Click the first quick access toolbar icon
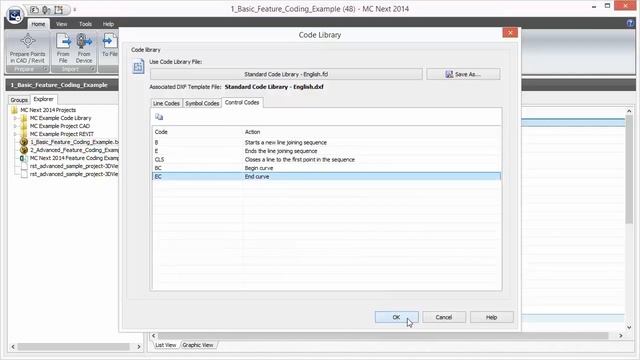640x360 pixels. pos(34,9)
